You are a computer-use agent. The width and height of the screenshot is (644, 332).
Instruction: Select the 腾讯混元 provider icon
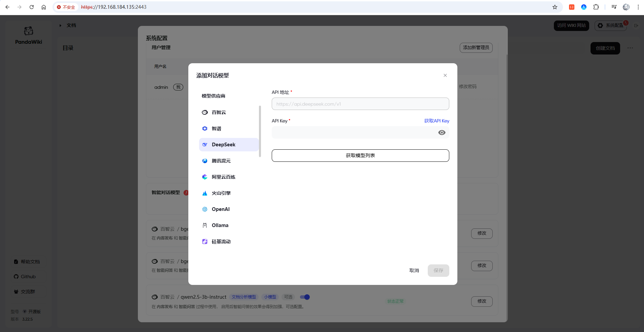click(x=205, y=161)
